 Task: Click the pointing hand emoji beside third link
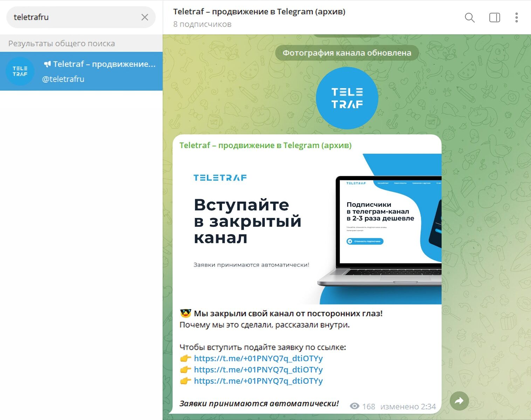[185, 381]
